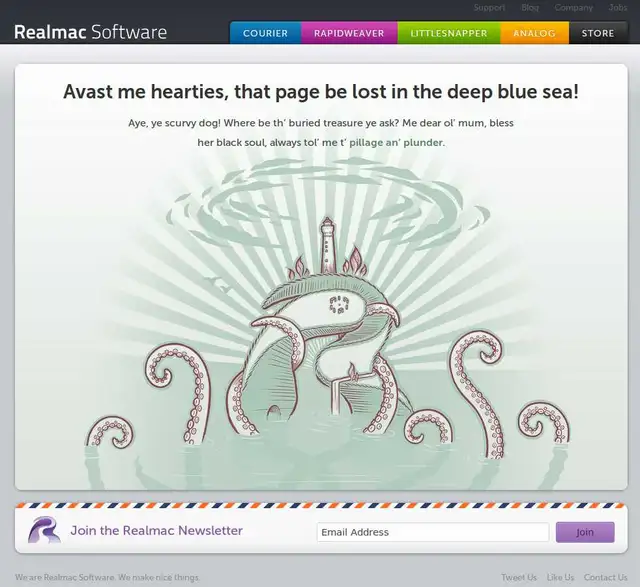Open the Tweet Us footer link
Viewport: 640px width, 587px height.
pos(519,577)
